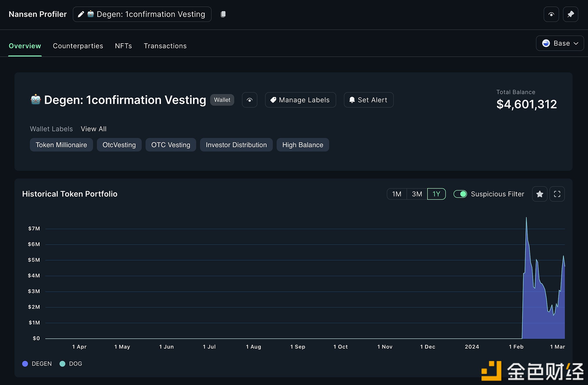Click the 2024 axis label
Image resolution: width=588 pixels, height=385 pixels.
point(472,347)
